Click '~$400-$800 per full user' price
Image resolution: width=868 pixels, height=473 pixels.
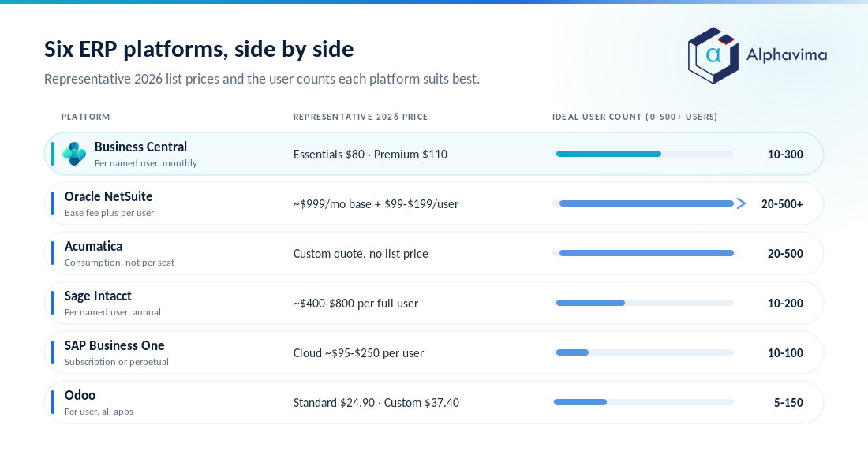click(x=356, y=304)
